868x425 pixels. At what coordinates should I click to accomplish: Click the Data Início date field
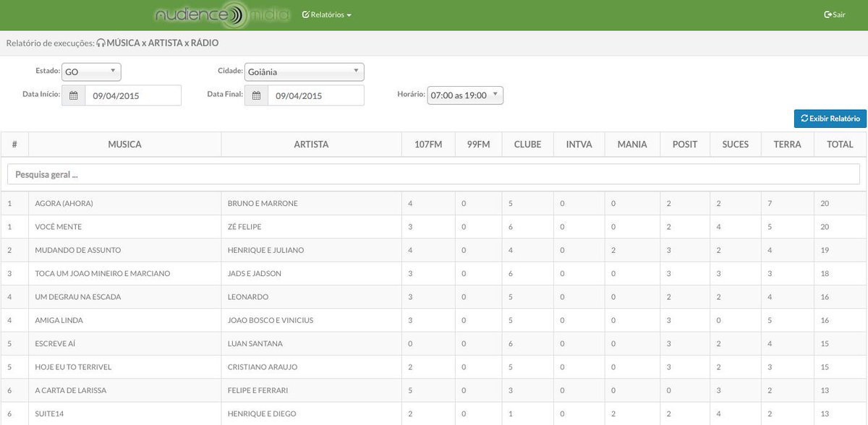point(133,95)
